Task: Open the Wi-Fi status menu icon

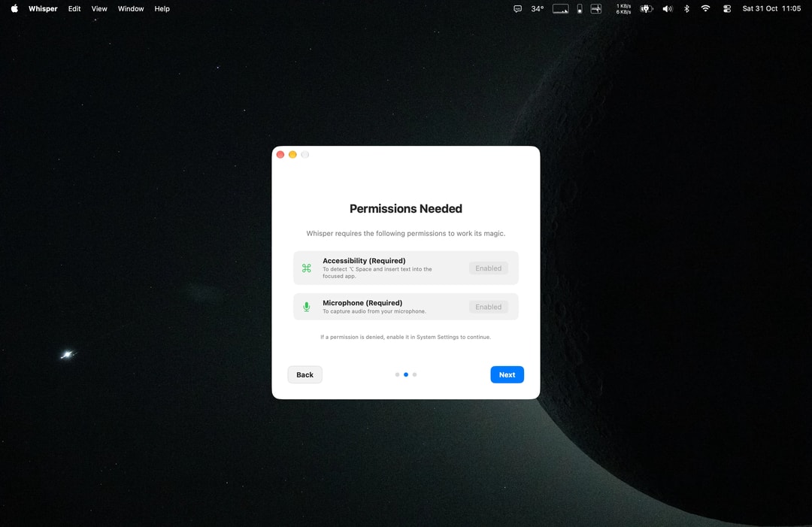Action: [705, 8]
